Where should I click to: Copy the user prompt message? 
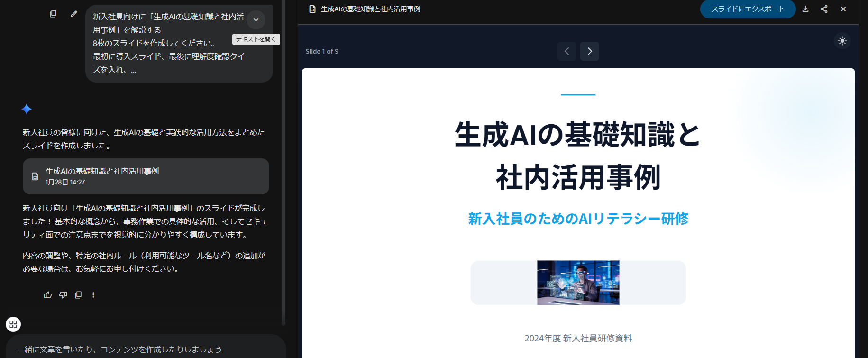(x=53, y=14)
